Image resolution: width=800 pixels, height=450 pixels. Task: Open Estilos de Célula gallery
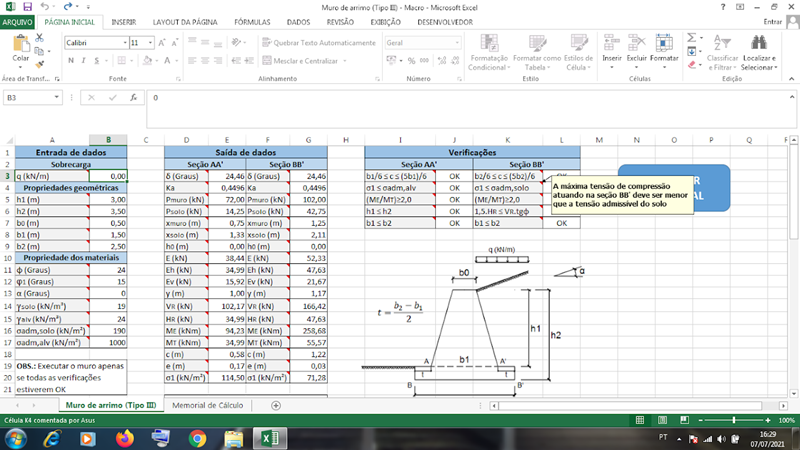[579, 53]
